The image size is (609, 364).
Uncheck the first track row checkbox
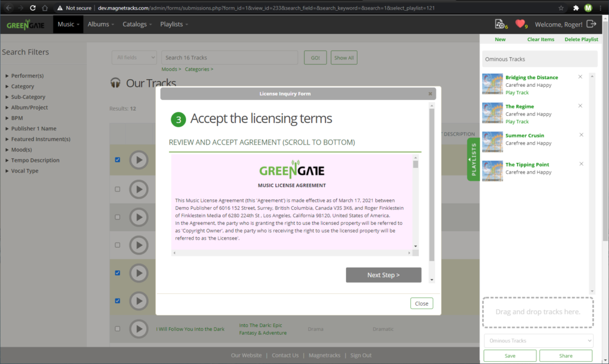[x=117, y=159]
